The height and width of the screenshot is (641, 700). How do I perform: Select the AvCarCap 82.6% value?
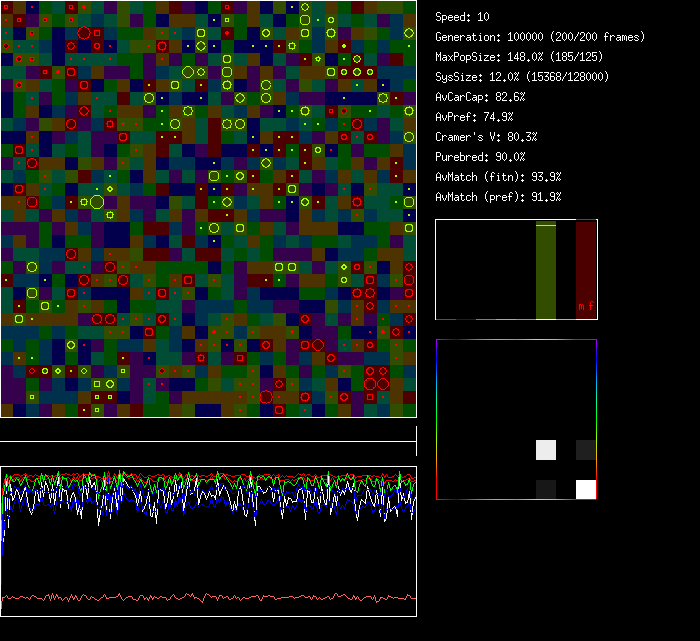coord(480,97)
